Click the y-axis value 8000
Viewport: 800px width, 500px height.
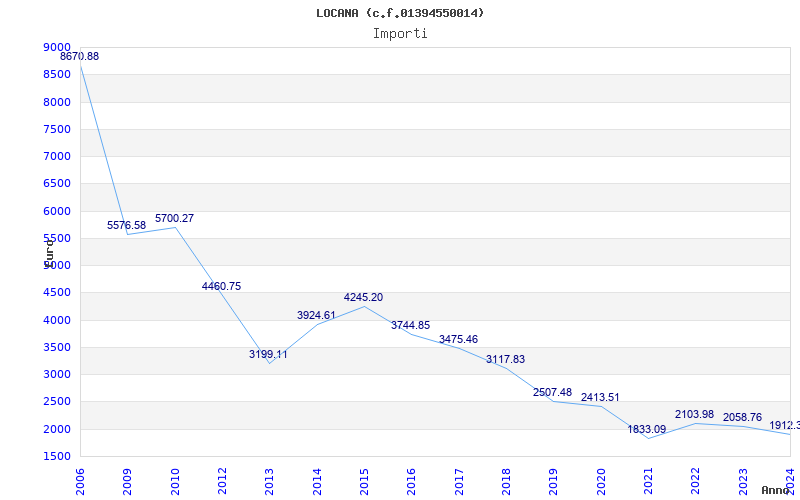(x=57, y=102)
